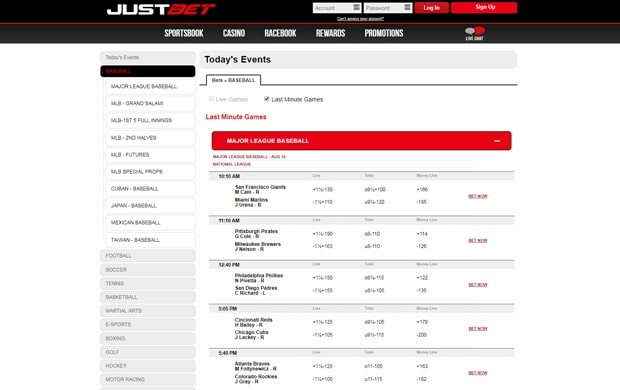The width and height of the screenshot is (620, 390).
Task: Uncheck the Last Minute Games checkbox
Action: (267, 99)
